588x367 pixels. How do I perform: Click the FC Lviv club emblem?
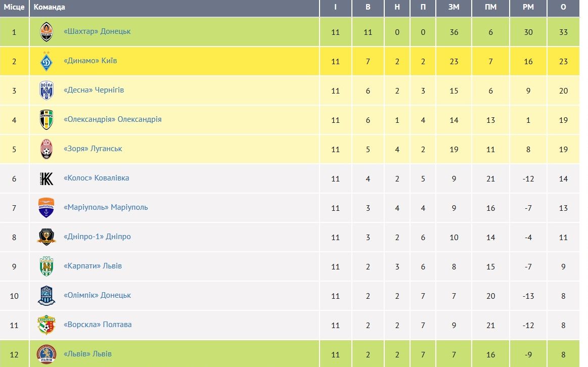click(47, 354)
